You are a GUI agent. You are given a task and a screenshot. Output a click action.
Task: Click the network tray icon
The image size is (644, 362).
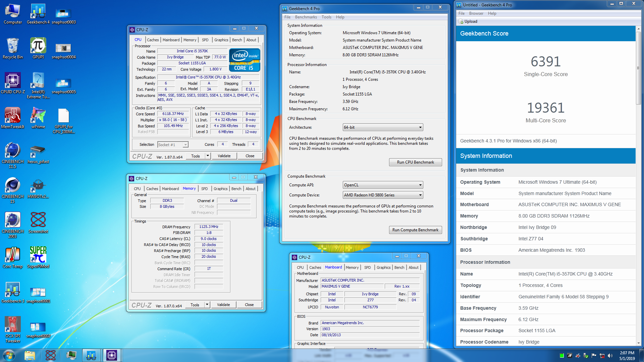pyautogui.click(x=602, y=356)
